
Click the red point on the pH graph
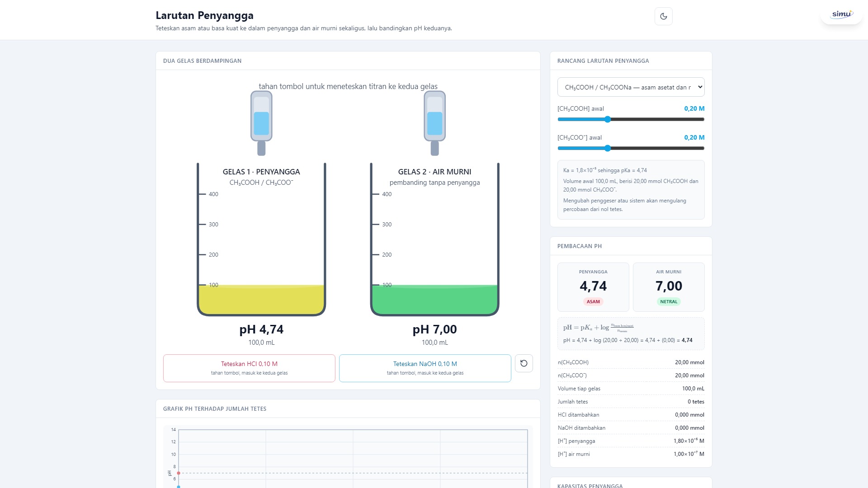tap(179, 473)
